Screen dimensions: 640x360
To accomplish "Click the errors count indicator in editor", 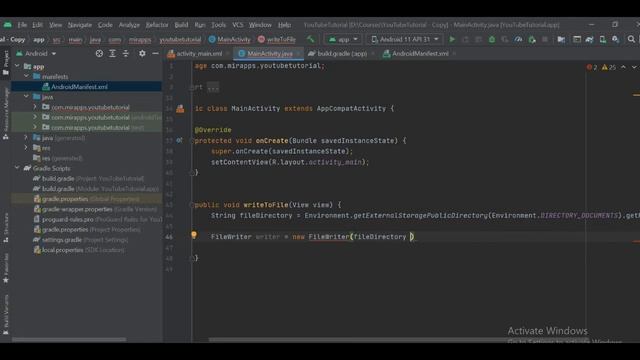I will (592, 67).
